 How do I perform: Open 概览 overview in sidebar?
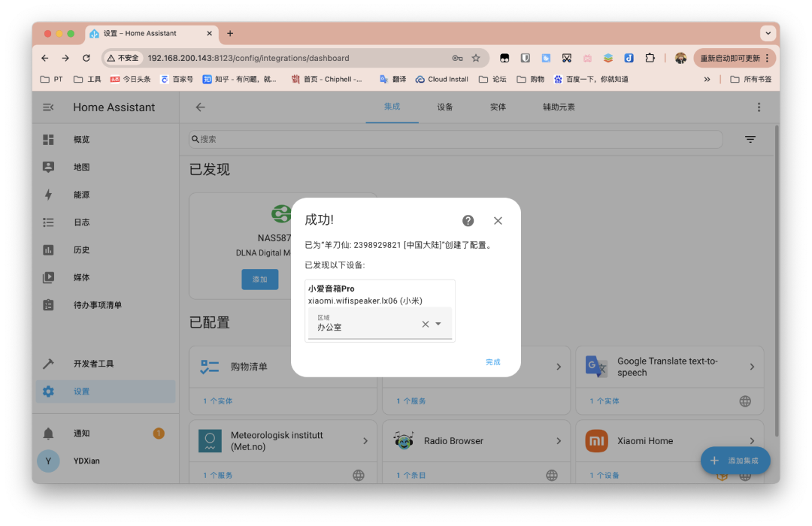(81, 140)
